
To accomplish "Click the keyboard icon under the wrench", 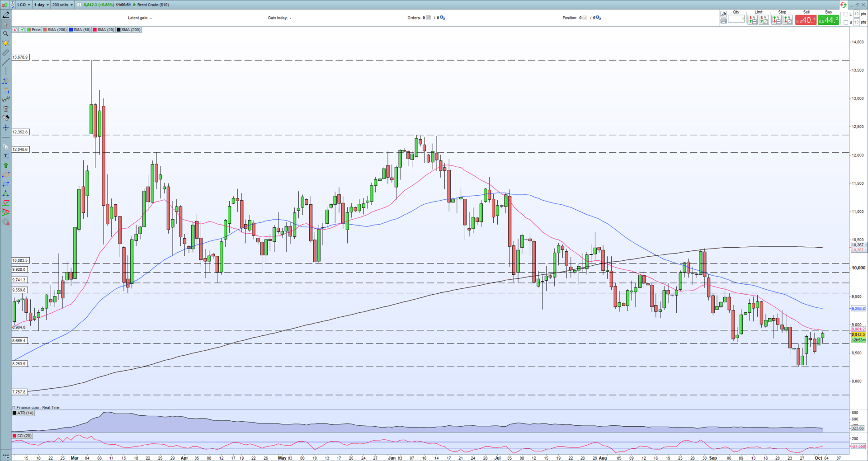I will pos(724,21).
